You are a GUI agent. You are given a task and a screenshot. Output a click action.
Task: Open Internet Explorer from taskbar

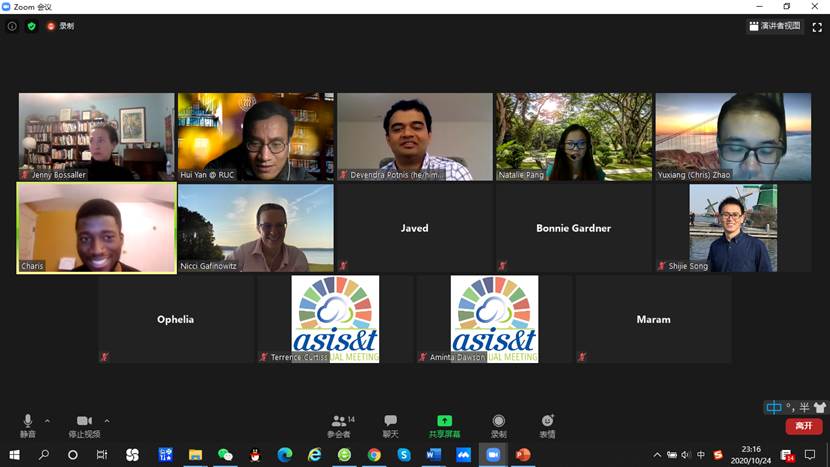point(314,455)
